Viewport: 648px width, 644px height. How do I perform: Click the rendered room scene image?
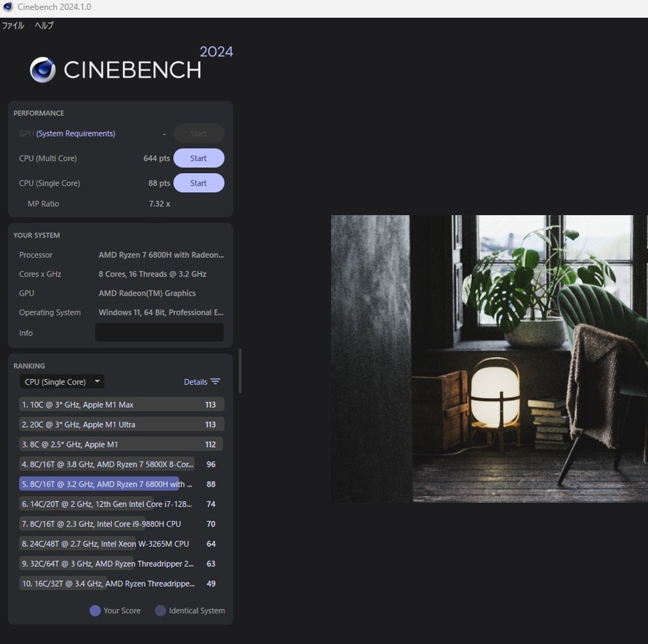(489, 359)
